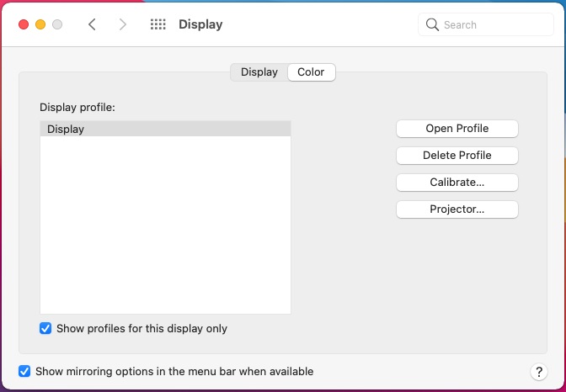Select the Display profile in the list
The image size is (566, 392).
tap(165, 130)
